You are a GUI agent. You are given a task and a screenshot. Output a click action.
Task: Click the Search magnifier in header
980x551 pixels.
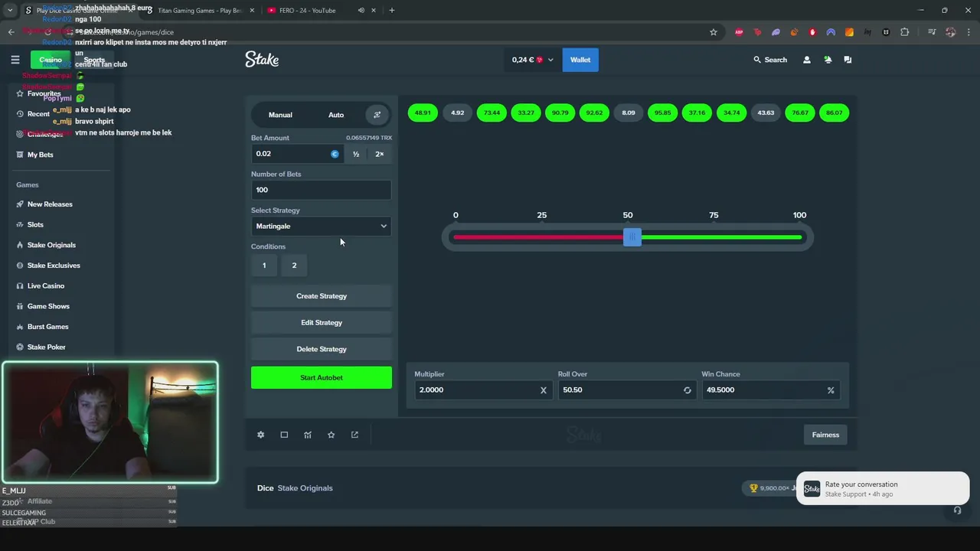(x=757, y=60)
